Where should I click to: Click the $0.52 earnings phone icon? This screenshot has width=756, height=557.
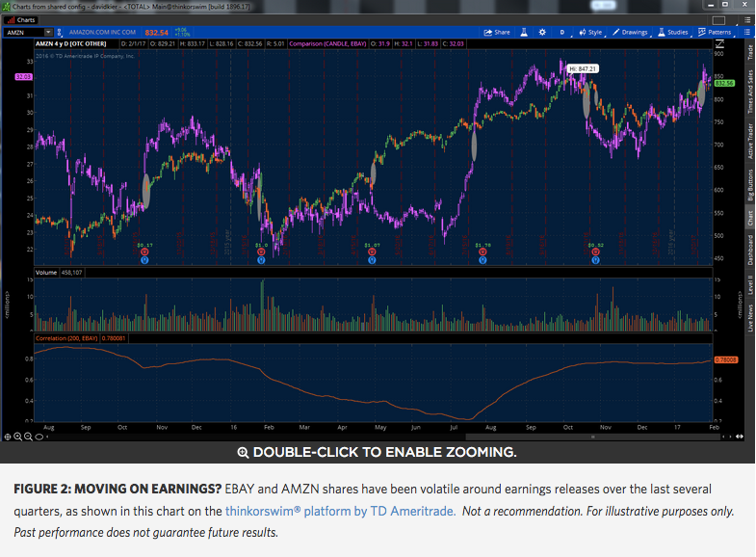tap(595, 252)
